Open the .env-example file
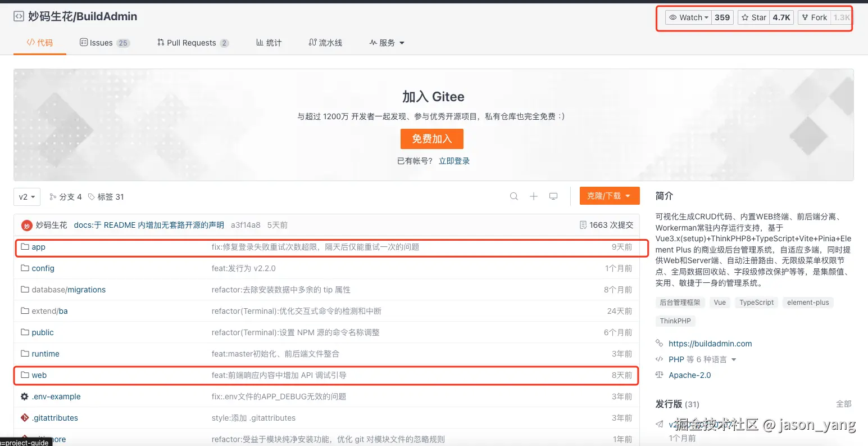This screenshot has height=446, width=868. click(56, 397)
